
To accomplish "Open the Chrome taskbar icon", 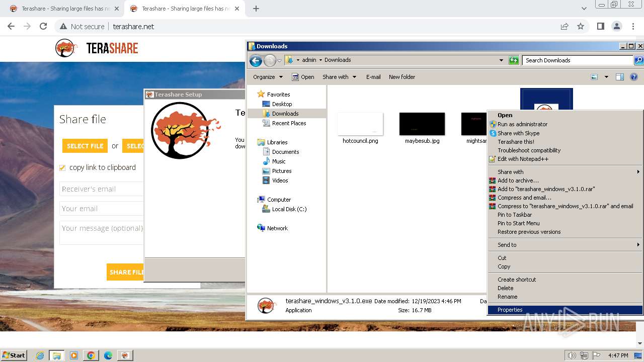I will [x=91, y=355].
